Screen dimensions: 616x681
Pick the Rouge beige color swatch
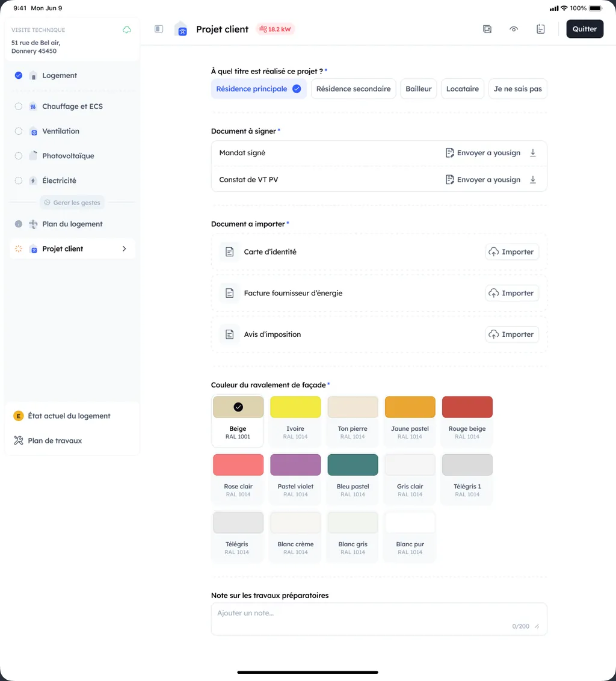click(x=467, y=421)
